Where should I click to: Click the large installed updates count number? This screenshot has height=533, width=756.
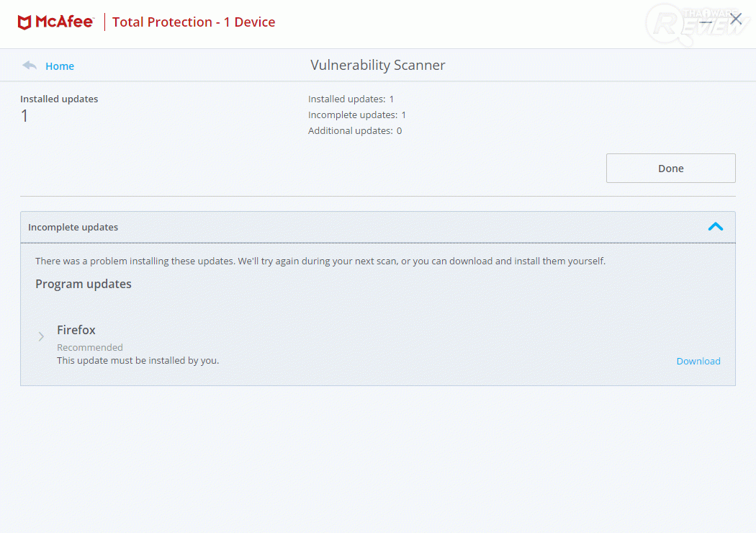[24, 116]
